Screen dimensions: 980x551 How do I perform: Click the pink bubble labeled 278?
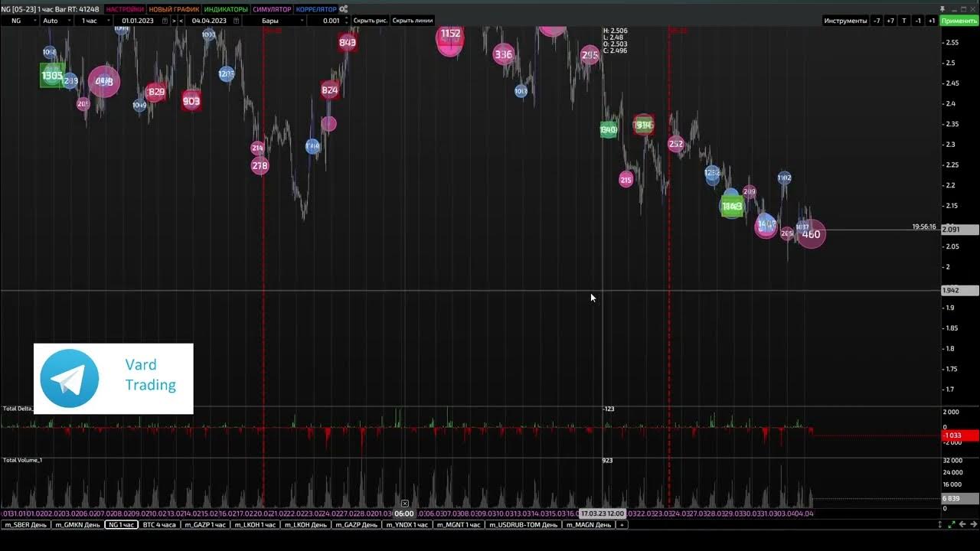260,165
